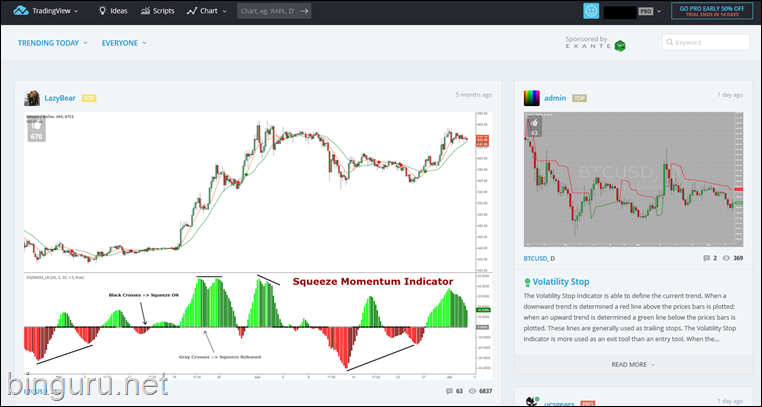The width and height of the screenshot is (762, 407).
Task: Open the user account dropdown arrow
Action: pos(659,11)
